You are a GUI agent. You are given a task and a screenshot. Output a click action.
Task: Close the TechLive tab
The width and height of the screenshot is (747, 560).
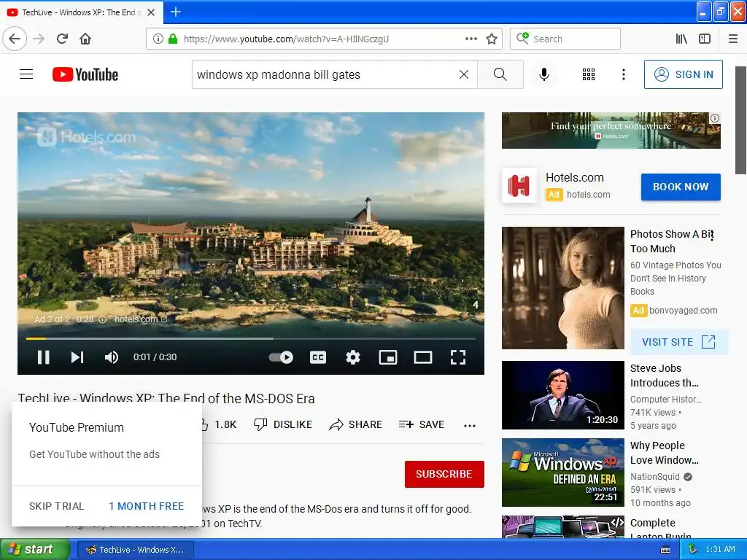click(151, 12)
